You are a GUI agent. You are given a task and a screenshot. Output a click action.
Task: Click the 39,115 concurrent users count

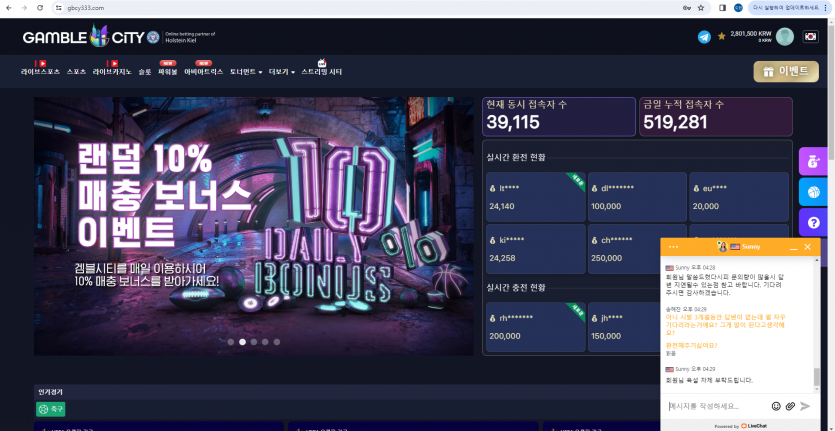513,123
